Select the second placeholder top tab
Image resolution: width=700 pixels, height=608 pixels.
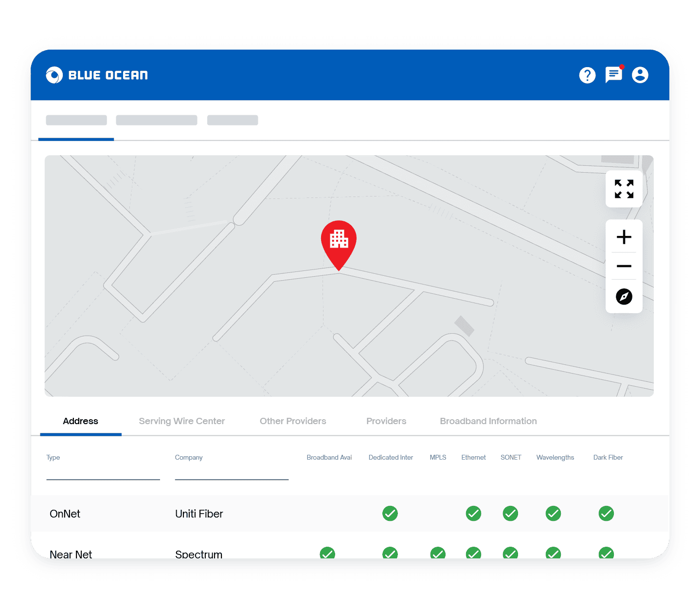[x=157, y=120]
